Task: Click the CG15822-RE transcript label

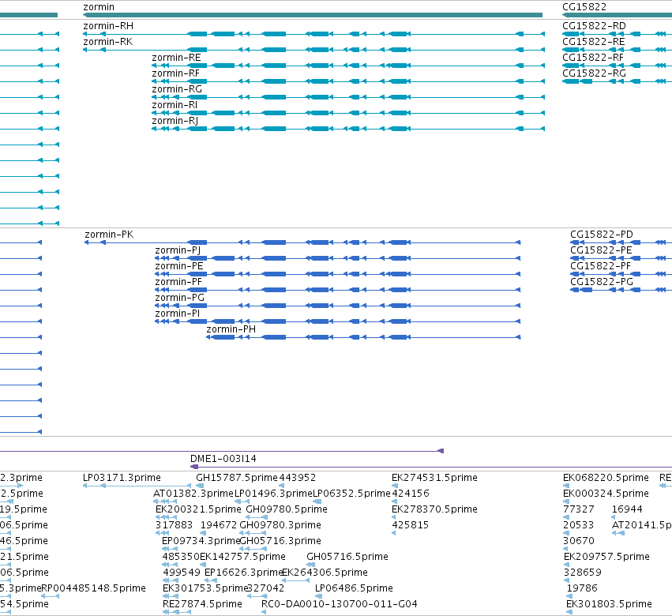Action: pos(594,42)
